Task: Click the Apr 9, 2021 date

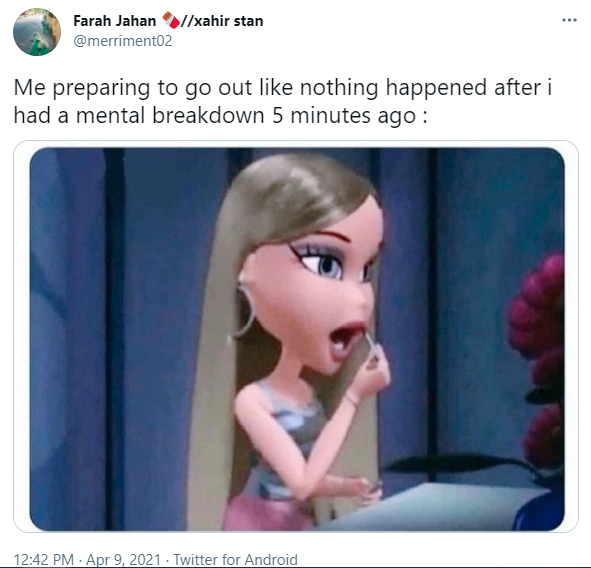Action: click(x=124, y=559)
